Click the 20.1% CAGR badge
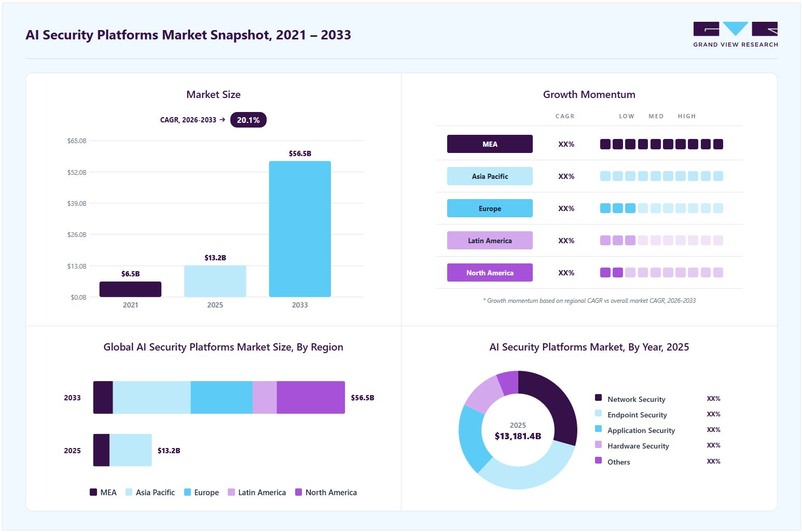This screenshot has width=802, height=532. (x=248, y=120)
